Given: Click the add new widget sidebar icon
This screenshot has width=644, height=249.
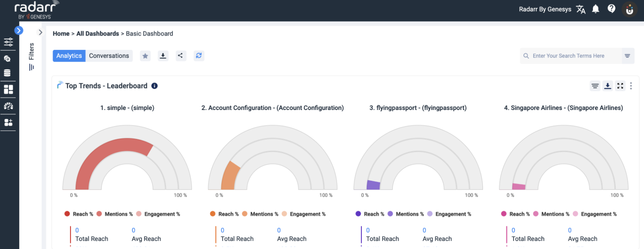Looking at the screenshot, I should [8, 122].
